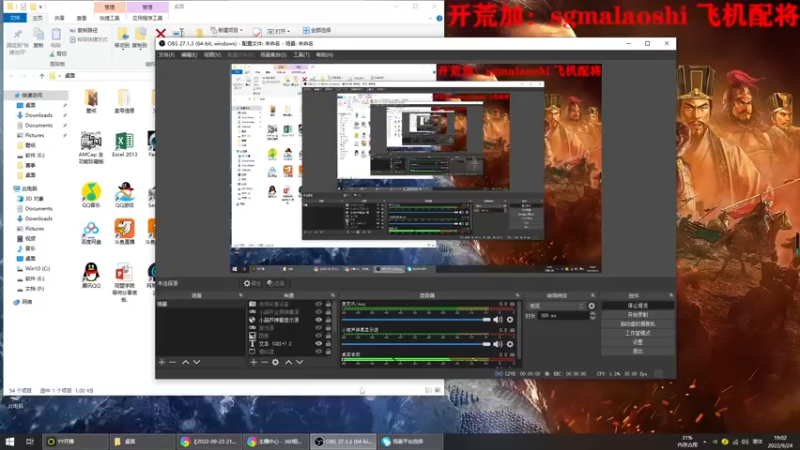Select the Excel 2013 shortcut in Explorer
The width and height of the screenshot is (800, 450).
[x=124, y=144]
